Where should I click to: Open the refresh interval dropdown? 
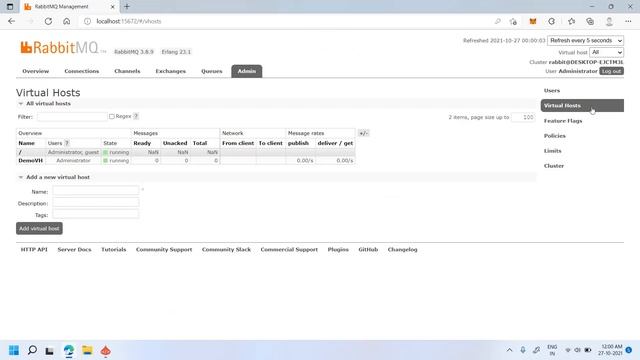point(585,40)
